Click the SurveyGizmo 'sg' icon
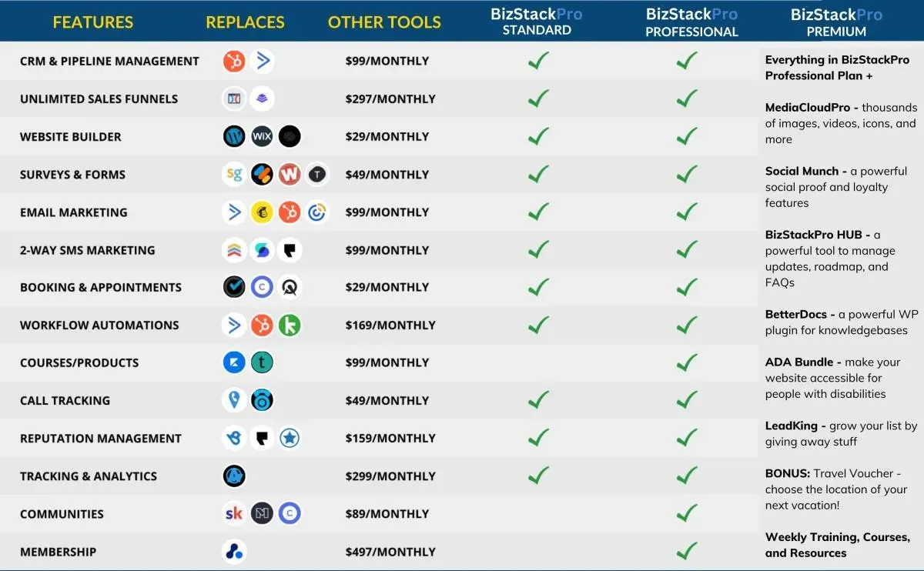The width and height of the screenshot is (924, 571). pos(234,174)
